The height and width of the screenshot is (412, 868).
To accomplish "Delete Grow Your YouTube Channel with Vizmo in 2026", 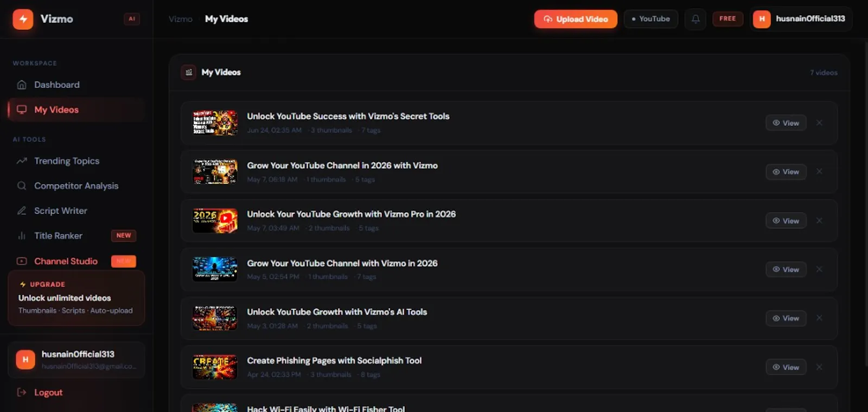I will point(819,269).
